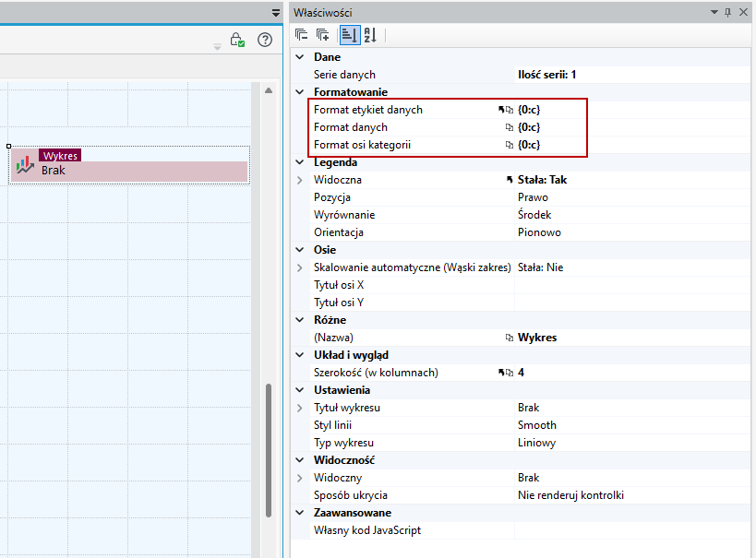Click the collapse all categories icon
The image size is (756, 558).
(301, 35)
